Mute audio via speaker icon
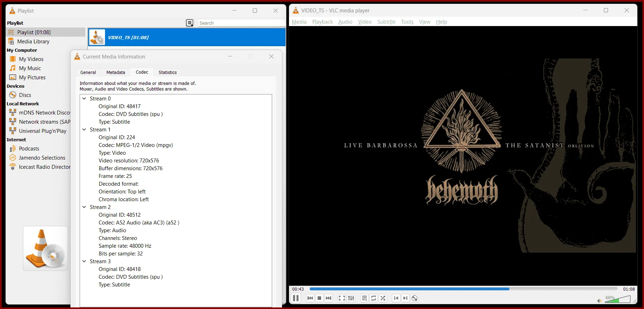The image size is (644, 309). point(599,301)
